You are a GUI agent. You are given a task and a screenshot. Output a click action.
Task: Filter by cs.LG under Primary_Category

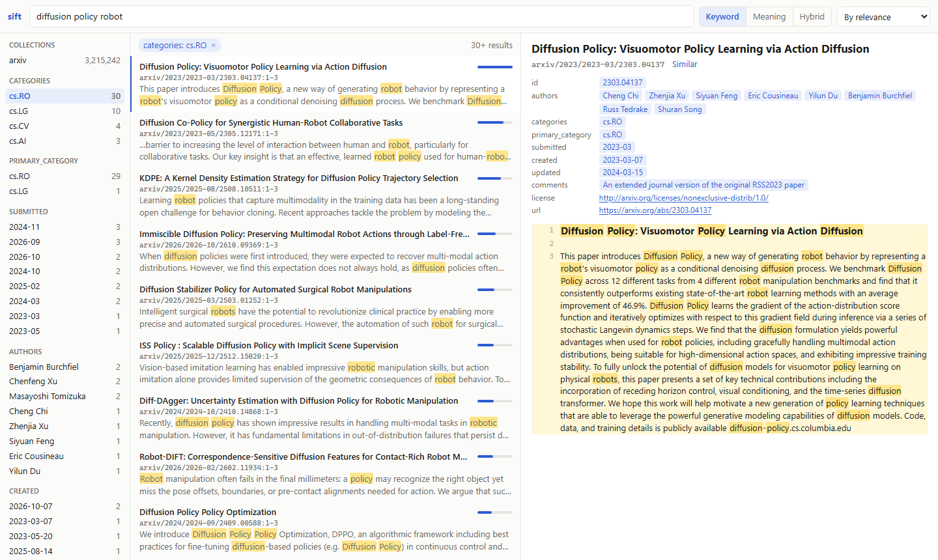point(64,191)
